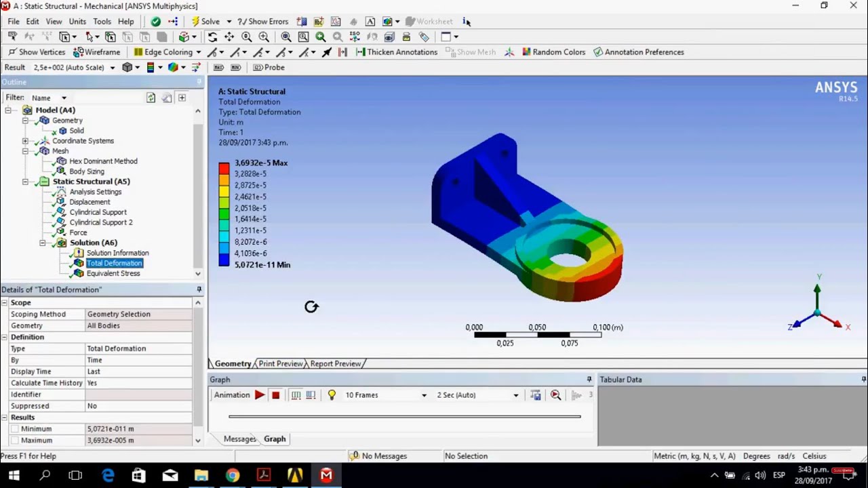Click the Min annotation tag icon

[235, 67]
